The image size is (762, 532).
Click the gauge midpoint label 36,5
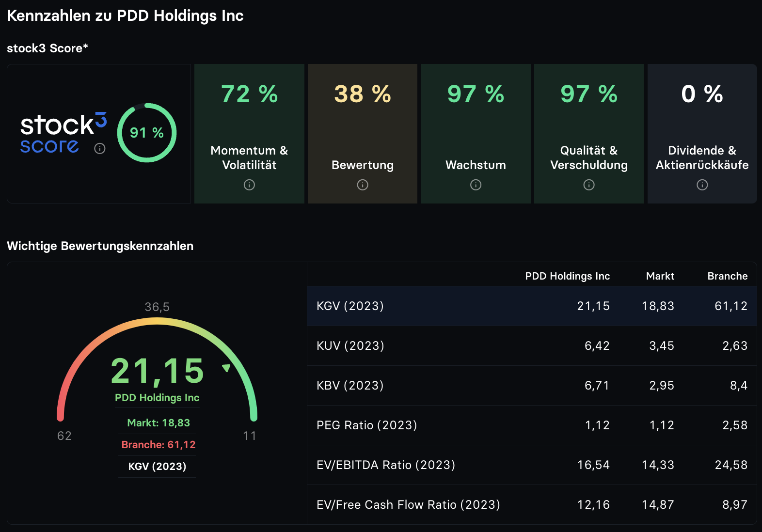tap(157, 307)
